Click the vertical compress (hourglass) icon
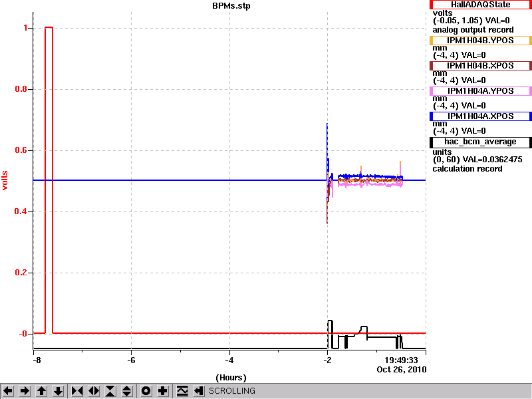This screenshot has height=399, width=532. [110, 391]
